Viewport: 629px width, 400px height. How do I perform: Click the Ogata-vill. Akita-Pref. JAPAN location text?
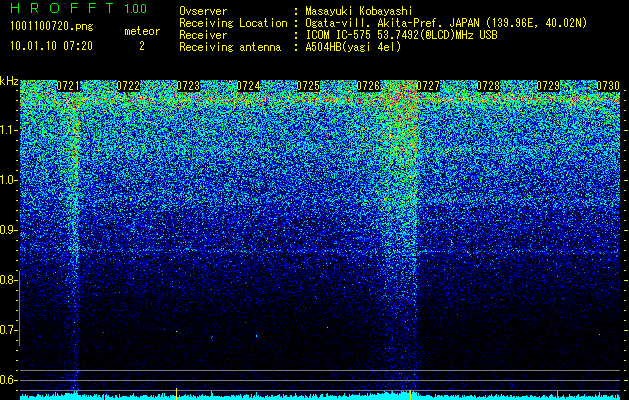coord(446,23)
